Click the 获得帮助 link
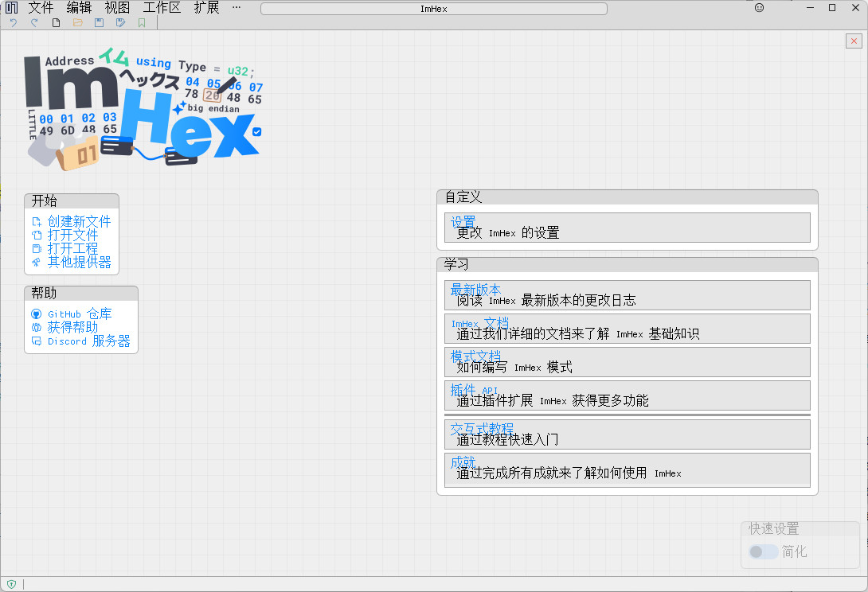 (72, 328)
